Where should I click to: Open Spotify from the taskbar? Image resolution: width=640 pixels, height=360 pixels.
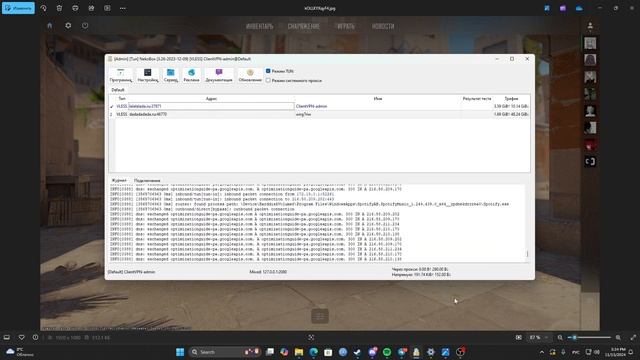[387, 352]
